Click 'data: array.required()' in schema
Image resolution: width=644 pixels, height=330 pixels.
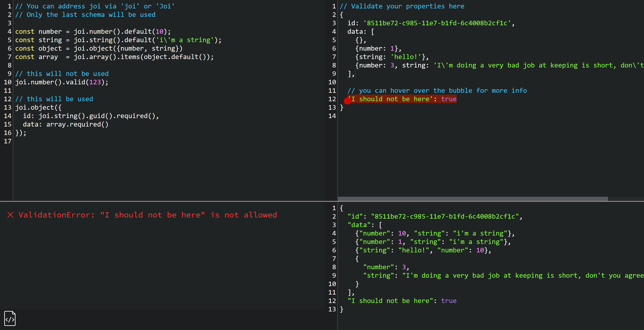[66, 124]
